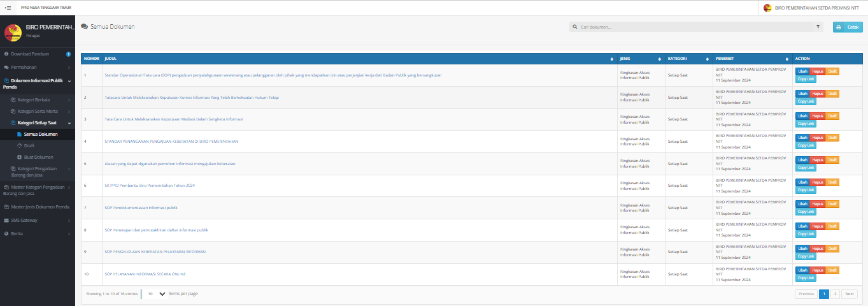Sort table by Nomor column
Image resolution: width=868 pixels, height=306 pixels.
tap(91, 59)
